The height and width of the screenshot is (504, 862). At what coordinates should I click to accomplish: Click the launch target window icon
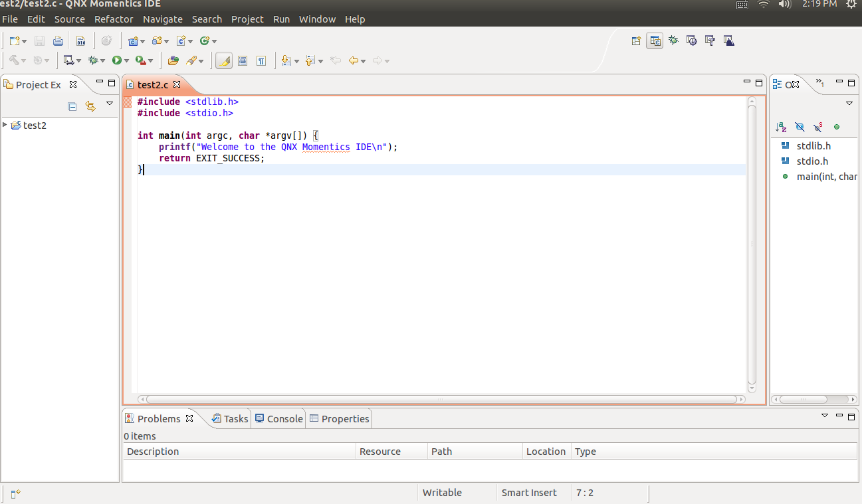coord(68,60)
